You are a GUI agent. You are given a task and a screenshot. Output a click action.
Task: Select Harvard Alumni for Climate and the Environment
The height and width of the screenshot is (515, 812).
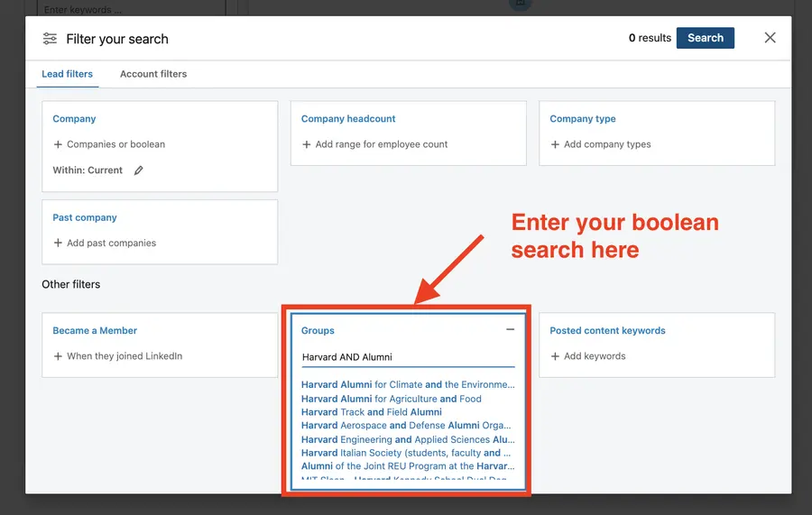point(408,384)
